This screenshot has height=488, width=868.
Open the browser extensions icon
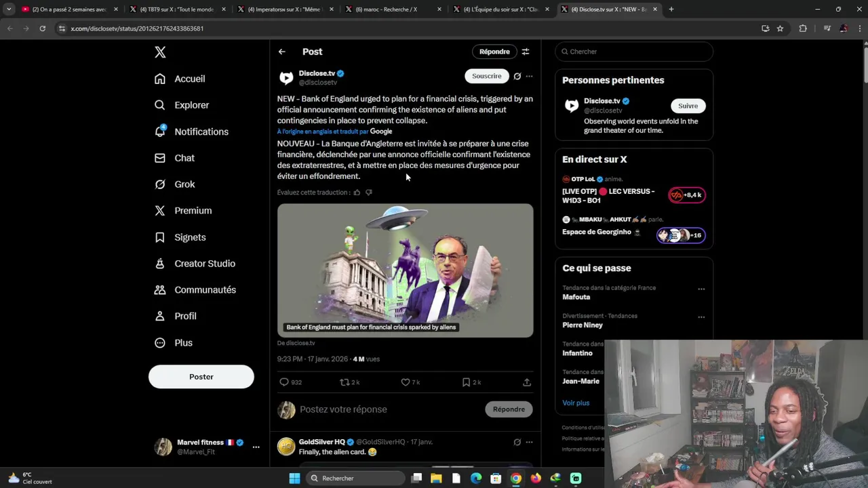coord(803,28)
